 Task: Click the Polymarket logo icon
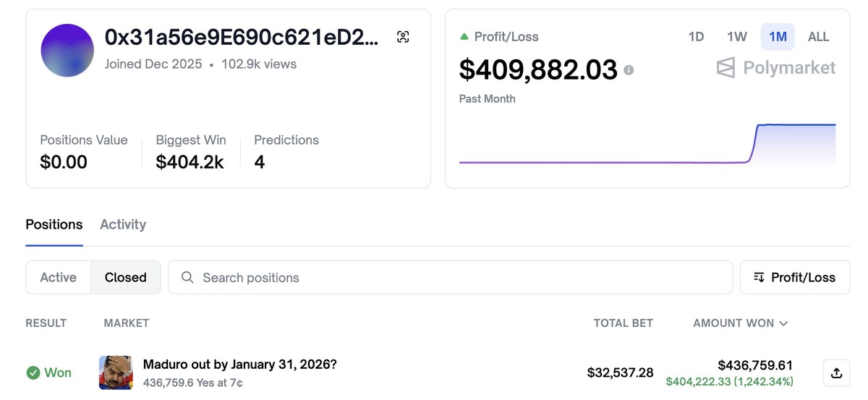[726, 68]
